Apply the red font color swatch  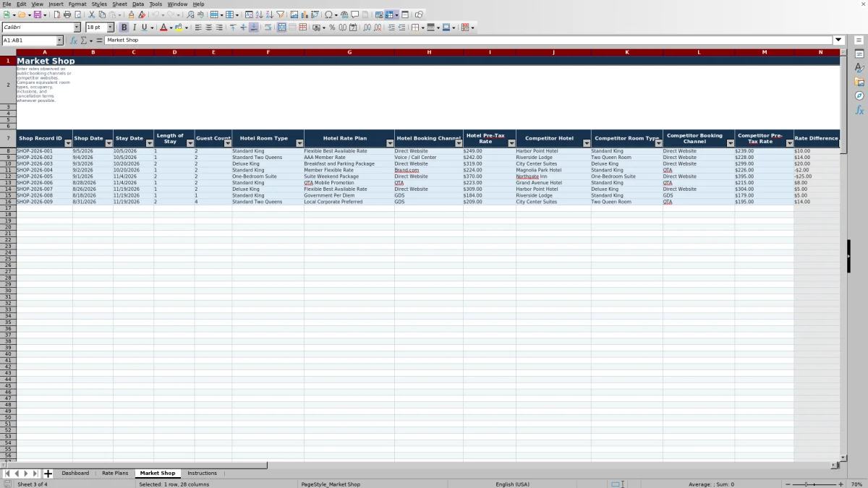coord(163,27)
